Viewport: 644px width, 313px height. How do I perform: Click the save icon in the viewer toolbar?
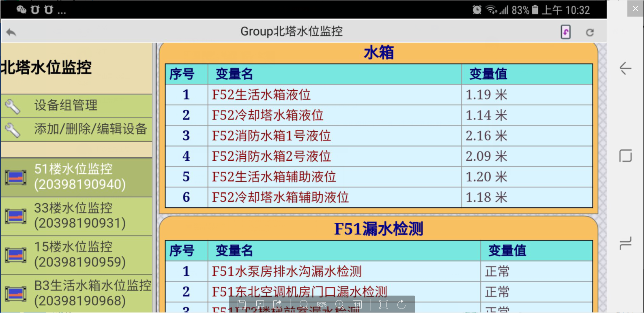click(241, 304)
